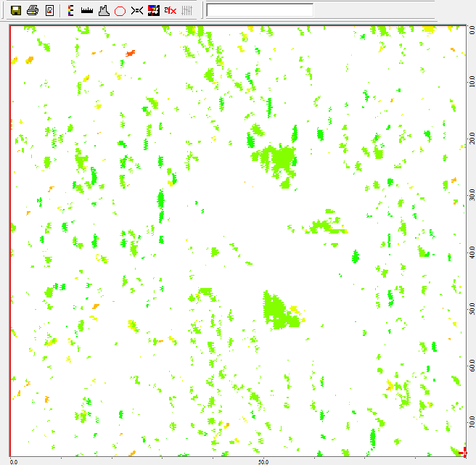476x465 pixels.
Task: Click the 50.0 label on horizontal axis
Action: (263, 461)
